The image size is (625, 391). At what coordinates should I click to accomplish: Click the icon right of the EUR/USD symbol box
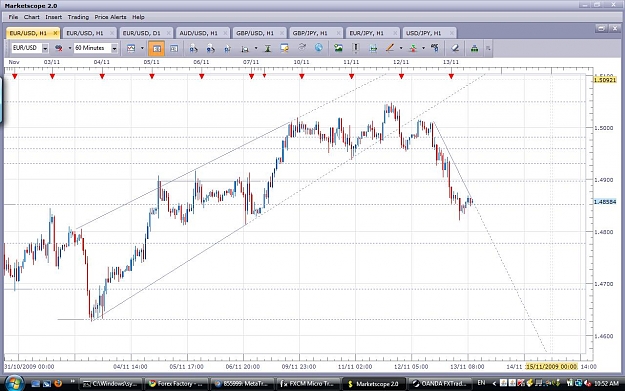point(59,48)
